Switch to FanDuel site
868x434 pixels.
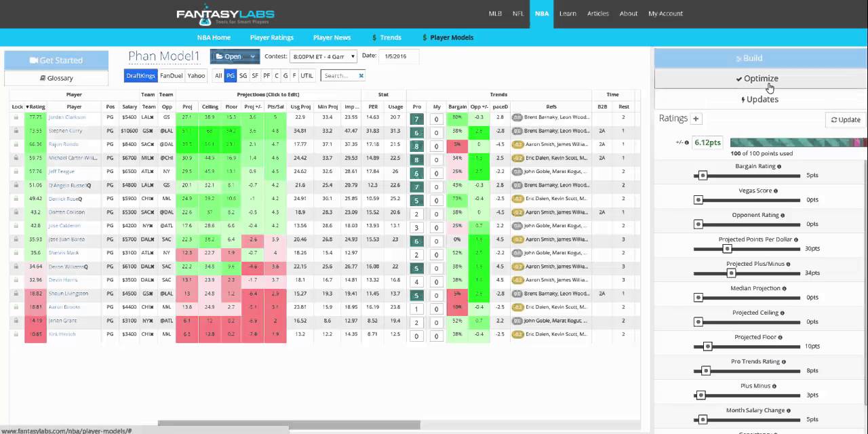point(172,75)
